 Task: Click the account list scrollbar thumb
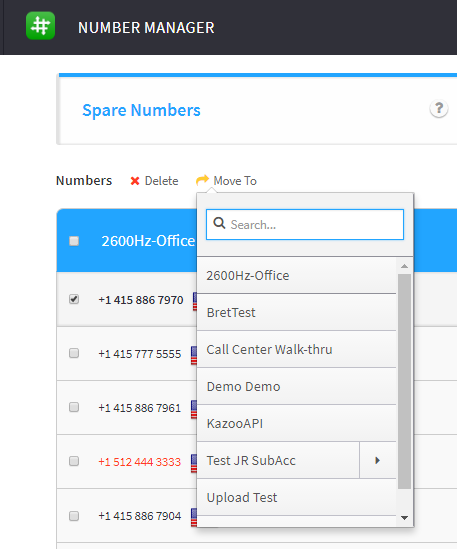[x=404, y=381]
